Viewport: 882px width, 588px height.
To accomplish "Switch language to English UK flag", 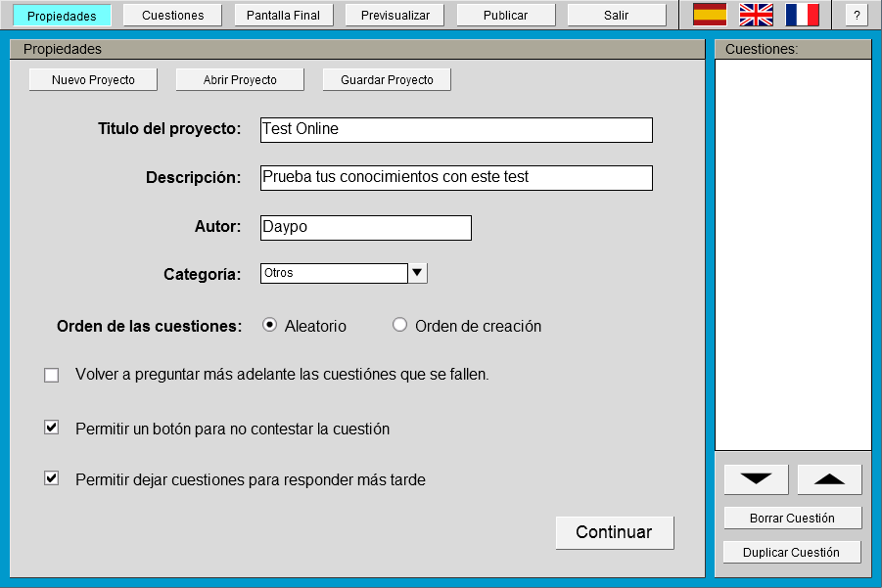I will point(756,15).
